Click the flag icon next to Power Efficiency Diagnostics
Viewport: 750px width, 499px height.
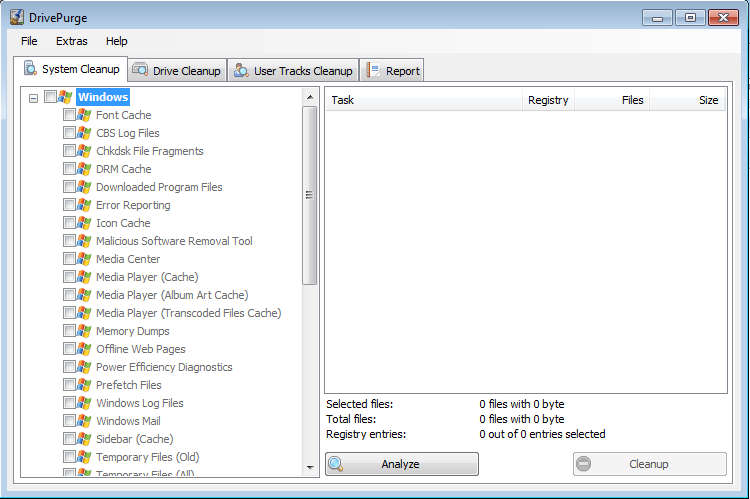click(x=84, y=366)
